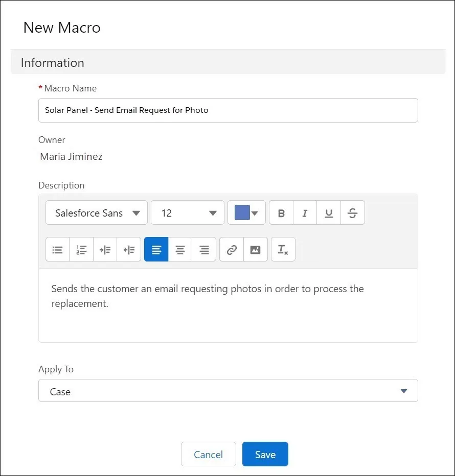
Task: Click the Description field label
Action: pos(61,185)
